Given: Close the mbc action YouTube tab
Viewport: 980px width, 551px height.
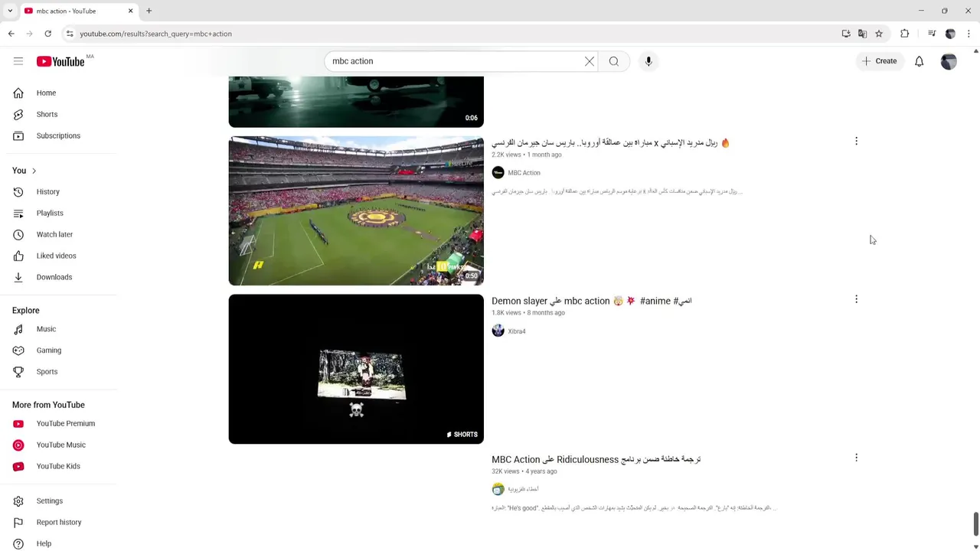Looking at the screenshot, I should click(x=130, y=11).
